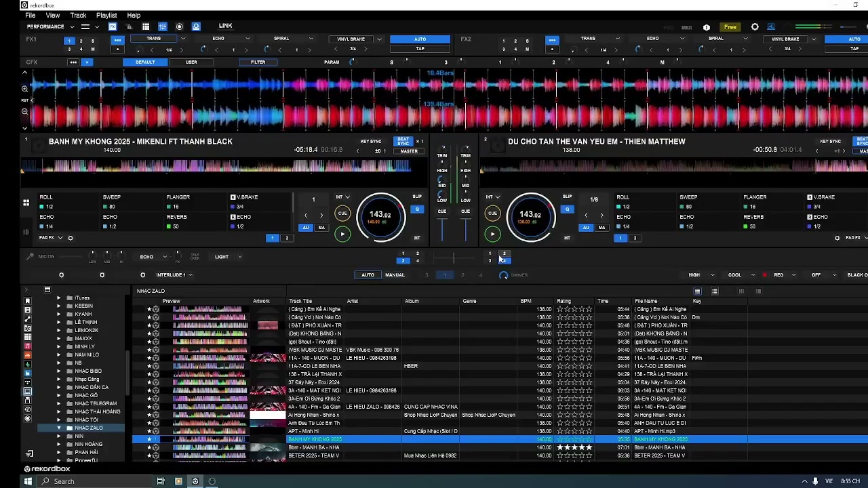868x488 pixels.
Task: Show the grid pad panel icon in the top toolbar
Action: click(146, 26)
